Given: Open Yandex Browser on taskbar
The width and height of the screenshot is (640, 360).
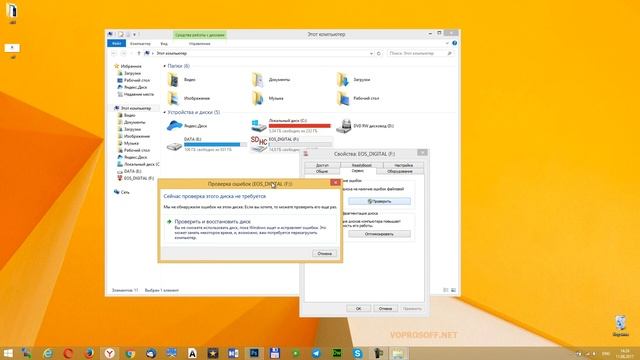Looking at the screenshot, I should [109, 353].
